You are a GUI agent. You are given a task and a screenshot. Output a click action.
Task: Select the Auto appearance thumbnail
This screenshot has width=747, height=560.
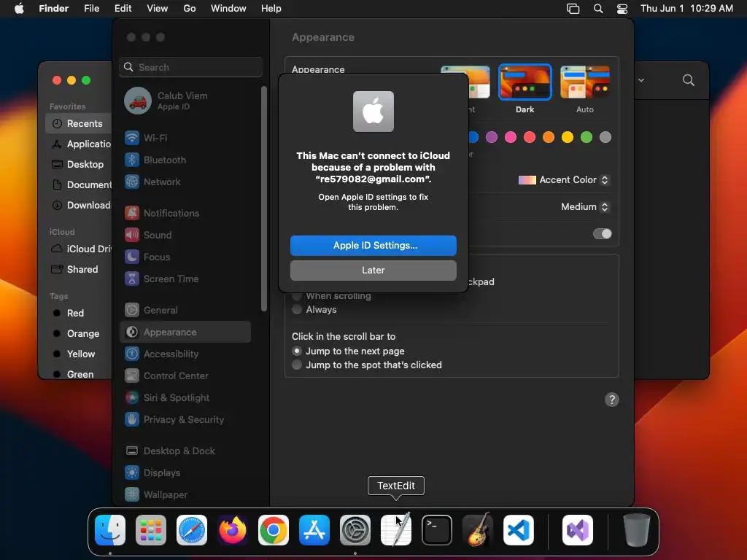click(x=585, y=82)
